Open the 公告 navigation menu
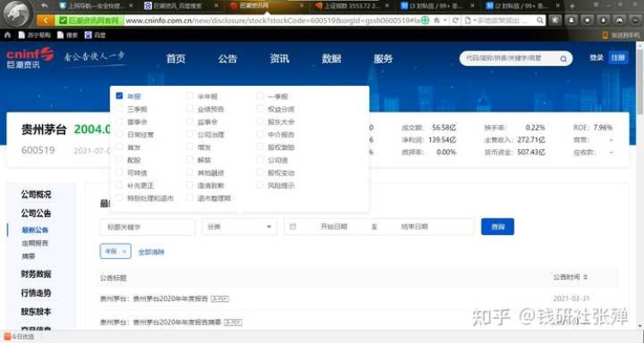 point(227,58)
